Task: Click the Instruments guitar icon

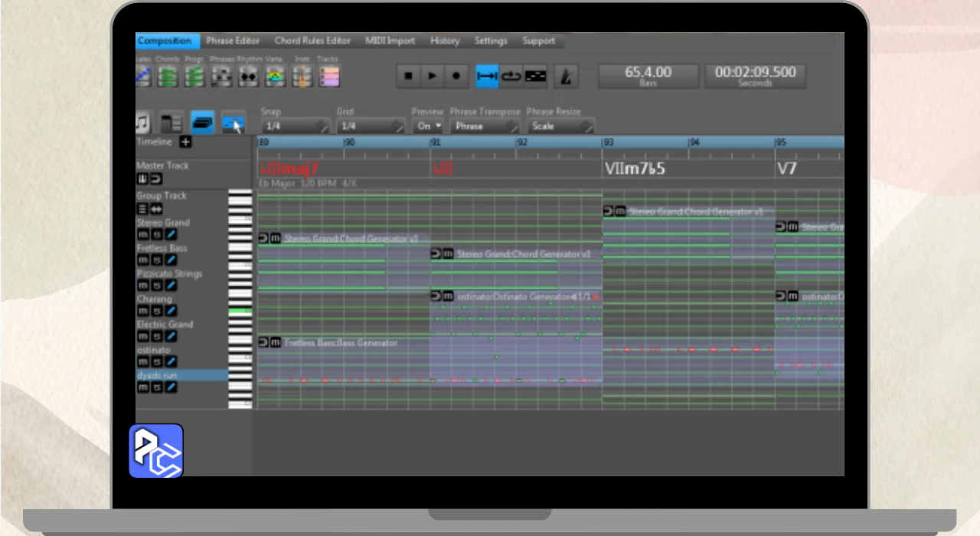Action: [302, 76]
